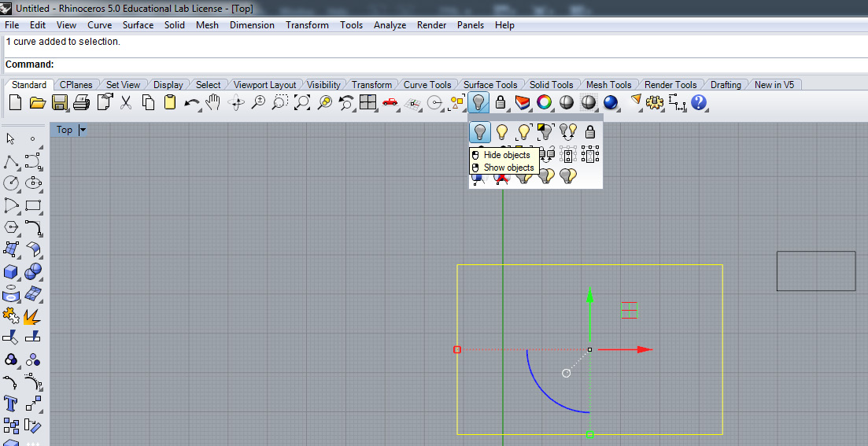This screenshot has height=446, width=868.
Task: Click the Swap hidden and visible bulbs icon
Action: point(568,131)
